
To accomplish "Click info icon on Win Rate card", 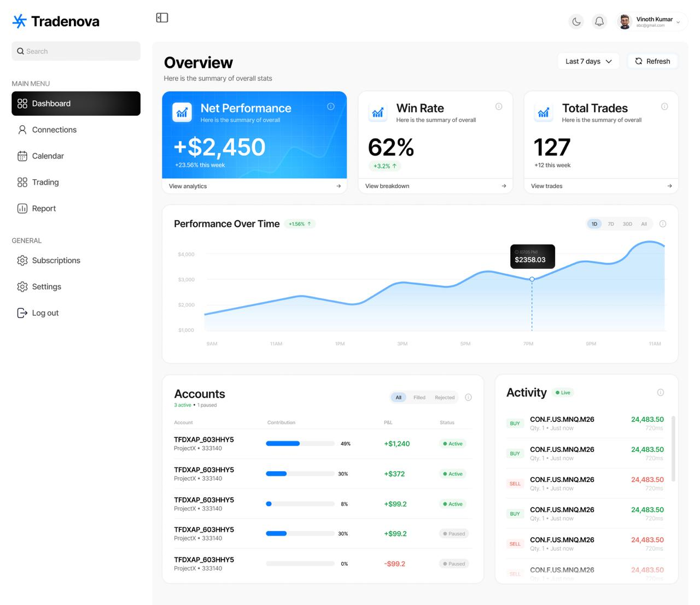I will point(499,107).
